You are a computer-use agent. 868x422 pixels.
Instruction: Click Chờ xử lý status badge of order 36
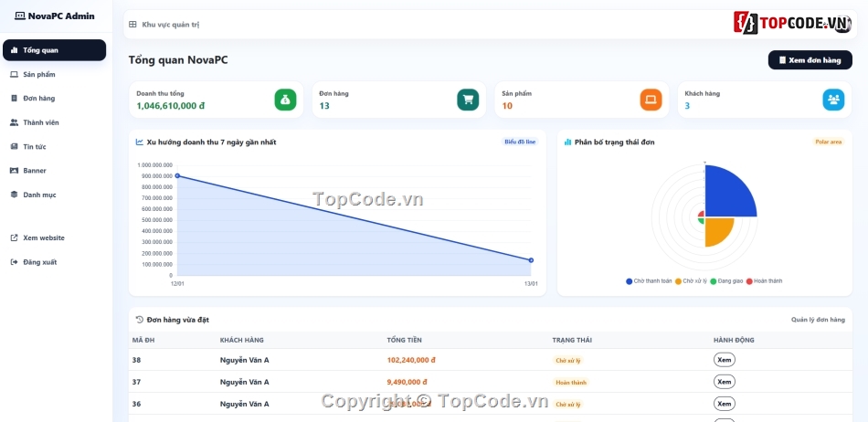click(x=568, y=405)
